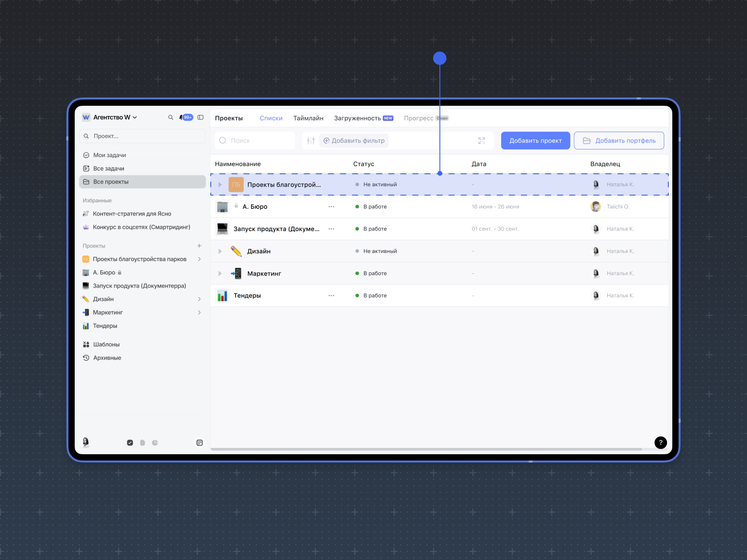Expand the Маркетинг row in the table
The height and width of the screenshot is (560, 747).
220,273
